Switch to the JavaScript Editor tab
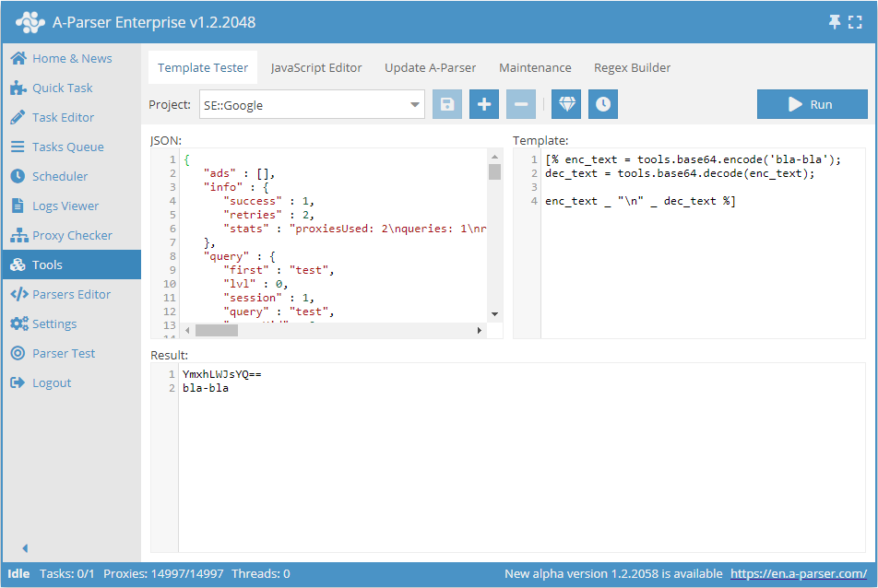 click(316, 67)
